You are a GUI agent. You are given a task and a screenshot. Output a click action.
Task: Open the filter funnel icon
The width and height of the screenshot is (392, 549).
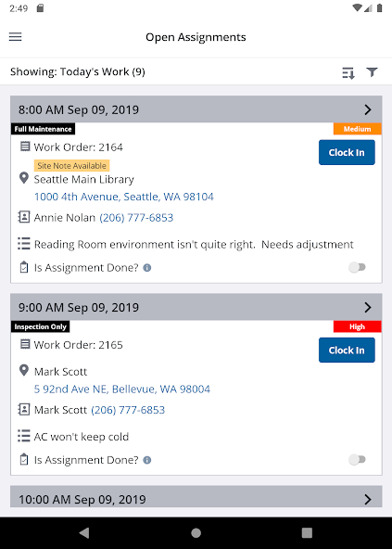point(372,72)
